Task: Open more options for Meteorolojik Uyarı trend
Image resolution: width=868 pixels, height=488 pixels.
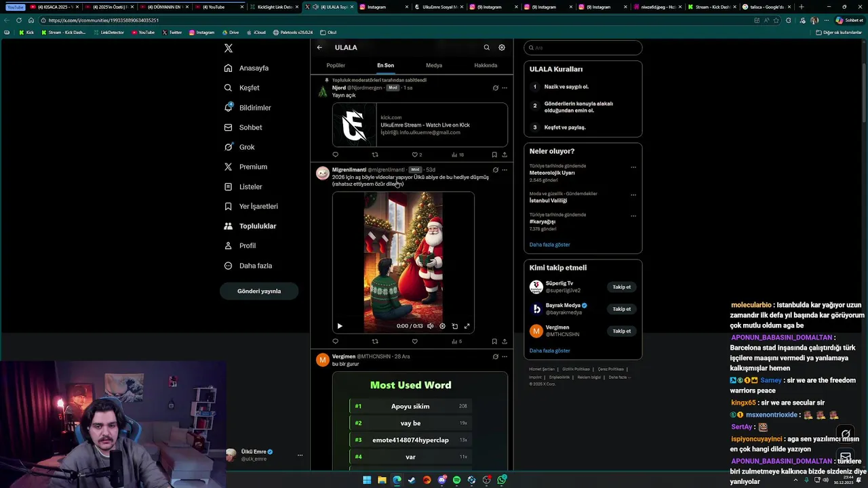Action: [x=633, y=167]
